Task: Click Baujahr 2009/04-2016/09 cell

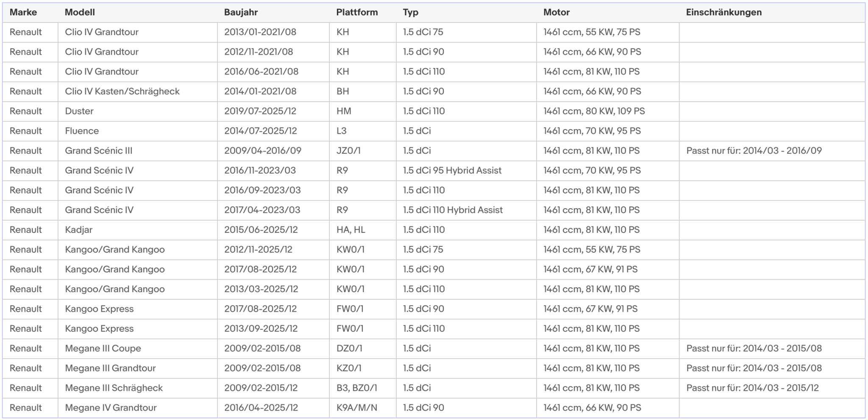Action: tap(273, 151)
